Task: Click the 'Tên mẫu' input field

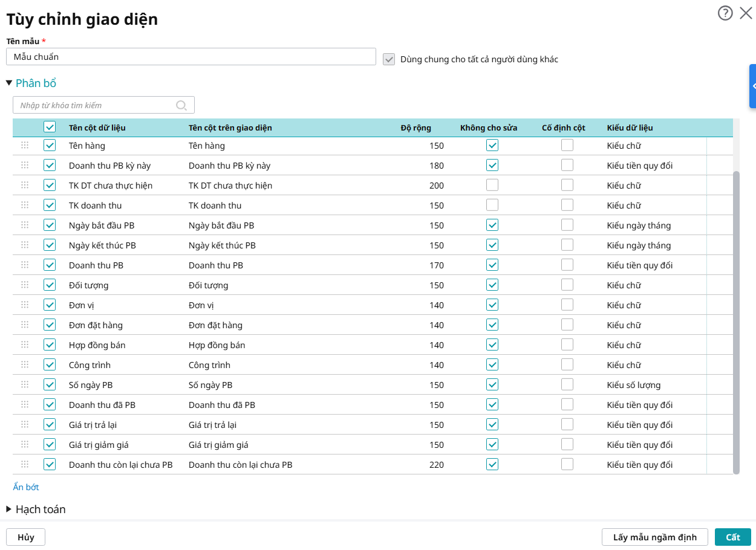Action: [x=191, y=57]
